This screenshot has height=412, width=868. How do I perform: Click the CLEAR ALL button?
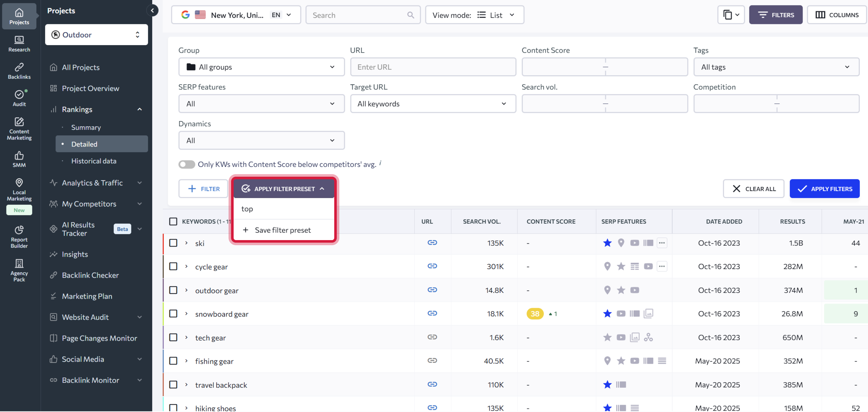point(753,189)
